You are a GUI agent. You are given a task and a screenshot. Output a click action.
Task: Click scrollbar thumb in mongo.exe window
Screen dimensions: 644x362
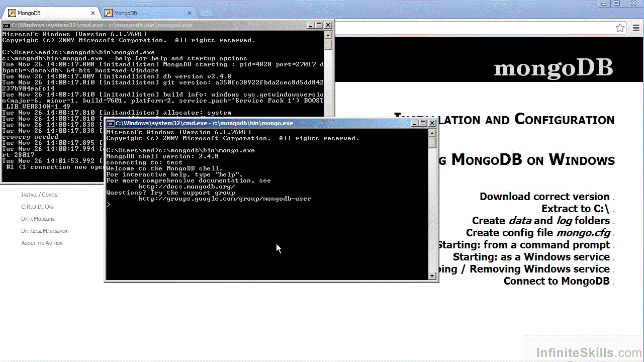click(432, 142)
